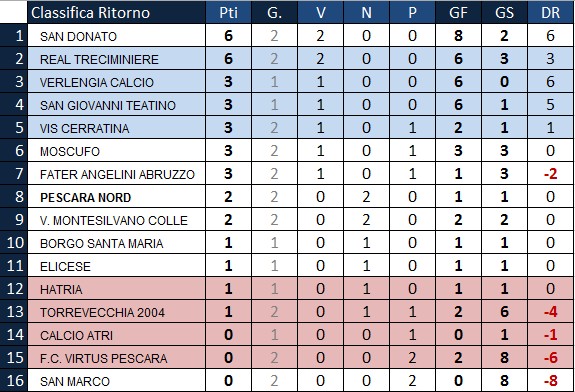The width and height of the screenshot is (575, 392).
Task: Click the DR column header
Action: (550, 12)
